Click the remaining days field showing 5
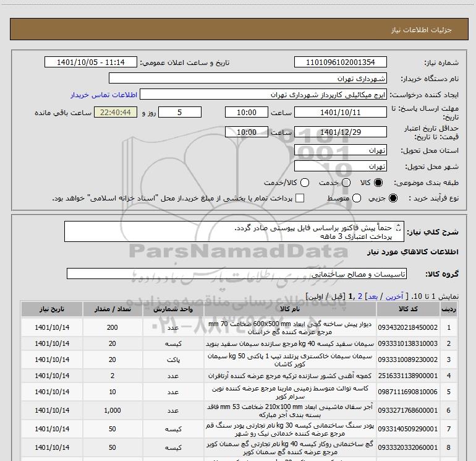476x461 pixels. (x=180, y=112)
